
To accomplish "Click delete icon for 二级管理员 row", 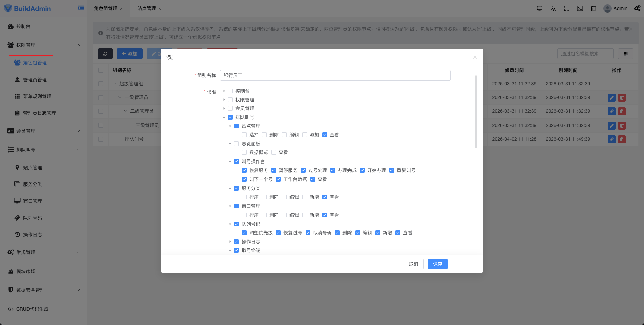I will tap(622, 111).
